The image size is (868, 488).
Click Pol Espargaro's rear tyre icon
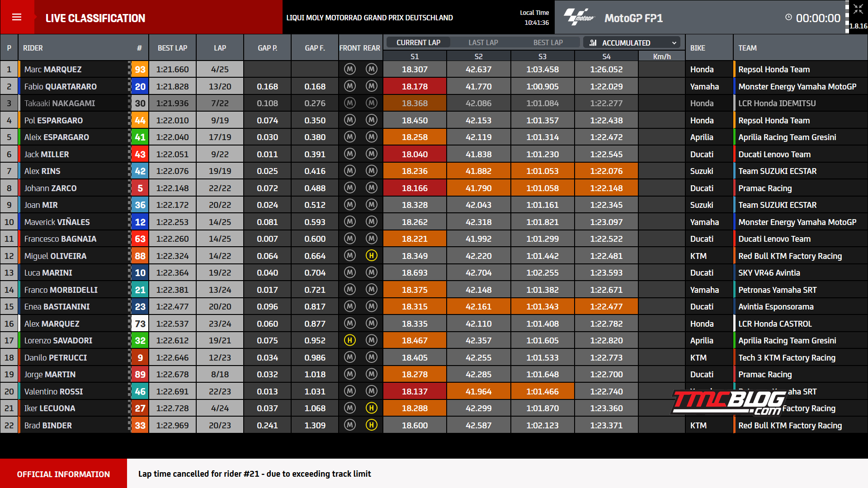pyautogui.click(x=372, y=120)
